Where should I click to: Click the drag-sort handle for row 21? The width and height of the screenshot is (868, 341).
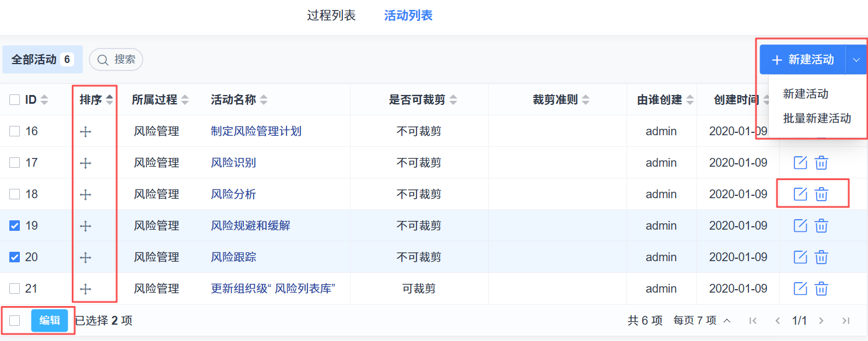(86, 289)
